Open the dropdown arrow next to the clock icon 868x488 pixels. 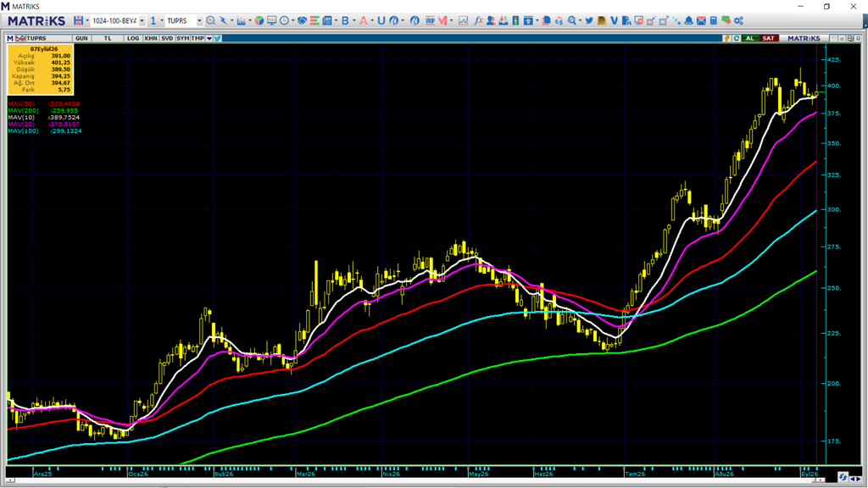[292, 21]
